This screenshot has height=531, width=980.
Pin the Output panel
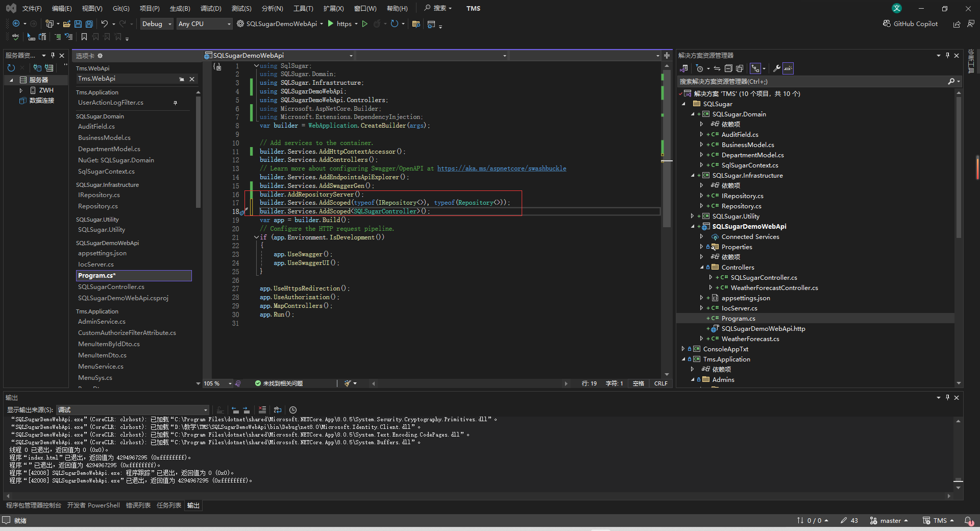pyautogui.click(x=947, y=397)
